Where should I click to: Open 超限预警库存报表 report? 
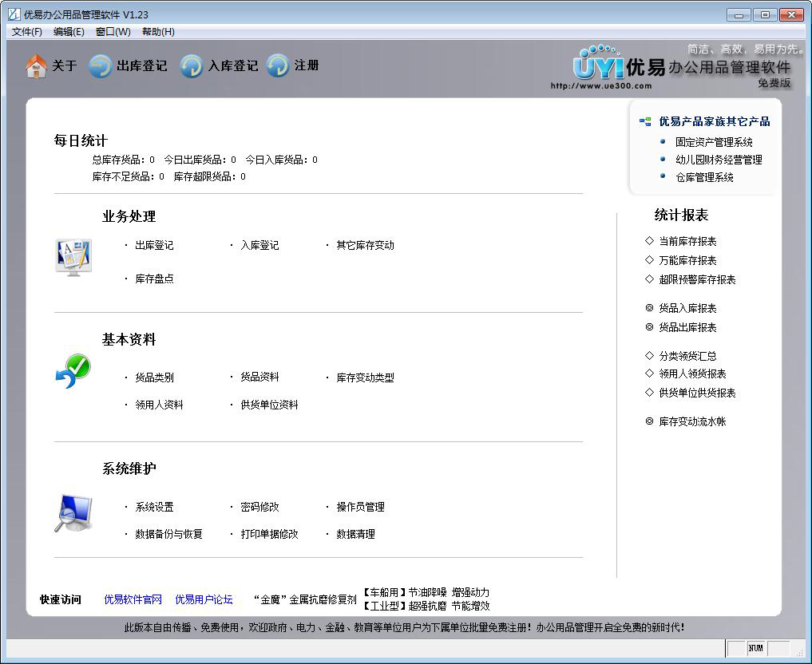pos(697,280)
